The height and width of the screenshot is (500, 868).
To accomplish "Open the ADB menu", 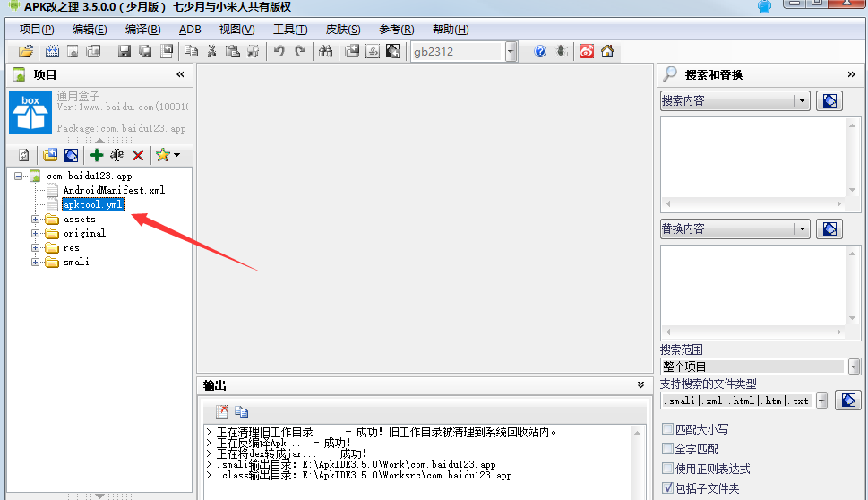I will [190, 30].
